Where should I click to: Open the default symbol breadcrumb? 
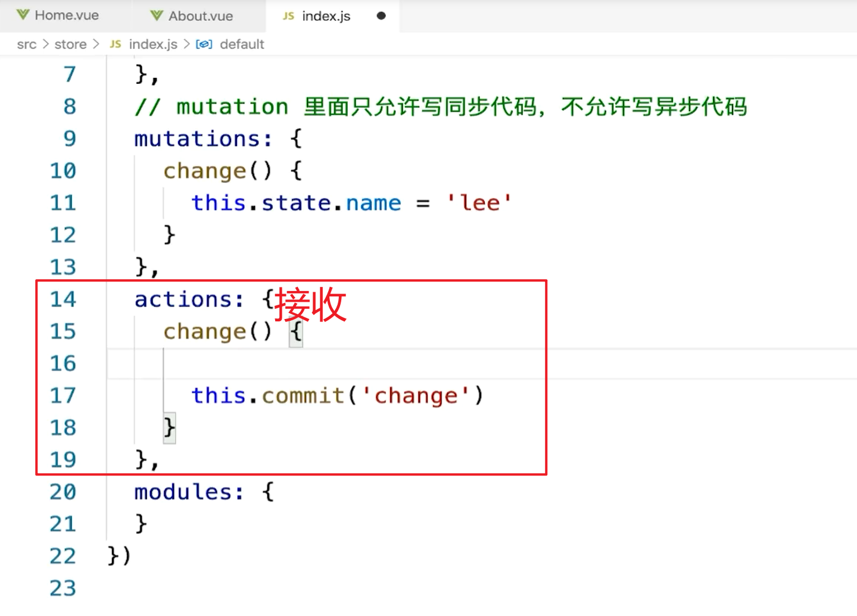click(x=242, y=44)
